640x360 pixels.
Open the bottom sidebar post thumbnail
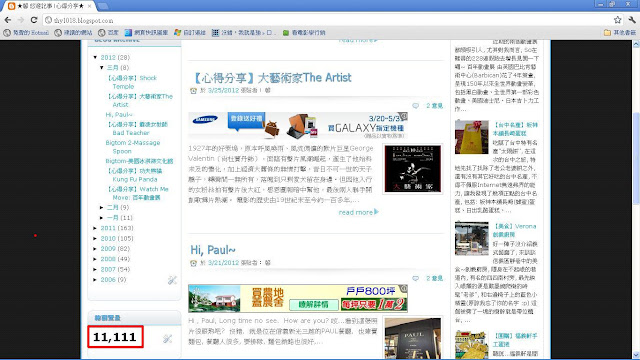click(x=471, y=345)
